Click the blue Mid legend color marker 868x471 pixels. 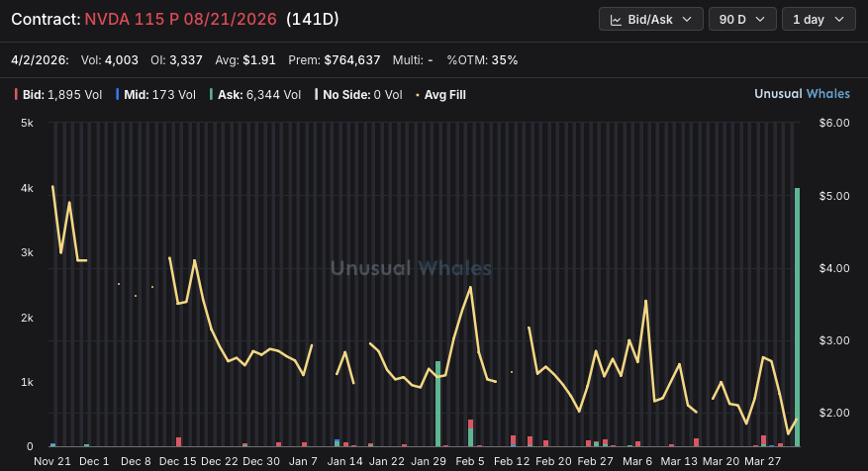click(118, 95)
